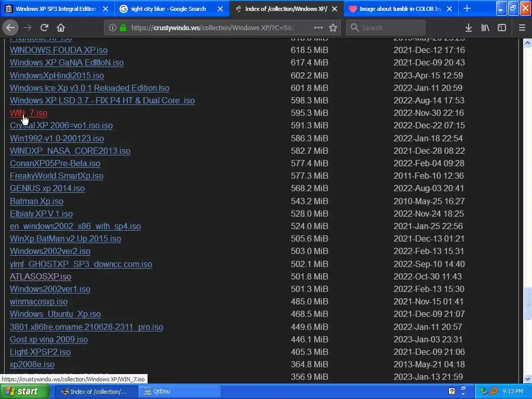This screenshot has width=532, height=399.
Task: Click ConanXP05Pre-Beta.iso link
Action: 55,164
